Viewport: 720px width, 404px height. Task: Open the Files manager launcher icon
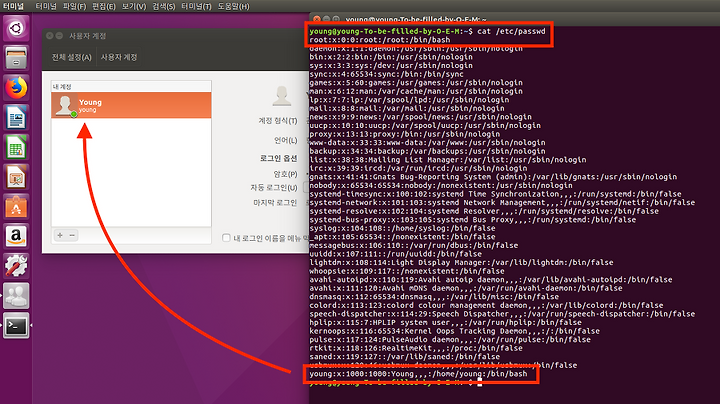coord(16,58)
